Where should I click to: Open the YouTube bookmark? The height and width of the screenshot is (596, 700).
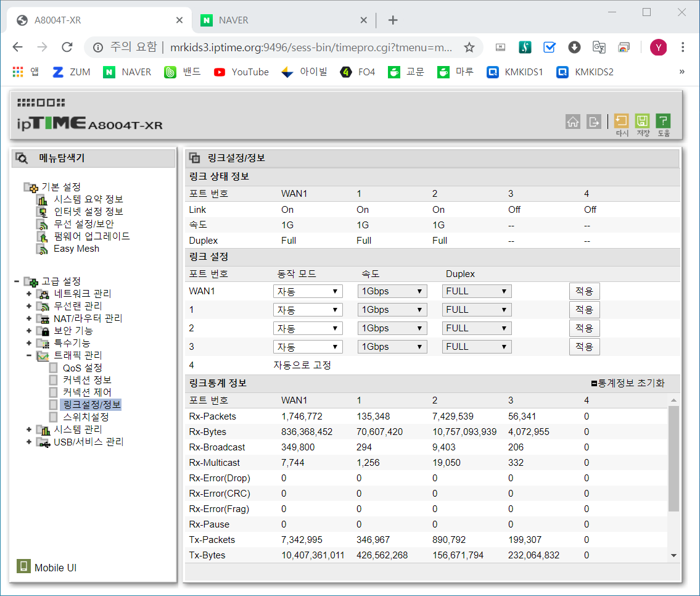(241, 72)
